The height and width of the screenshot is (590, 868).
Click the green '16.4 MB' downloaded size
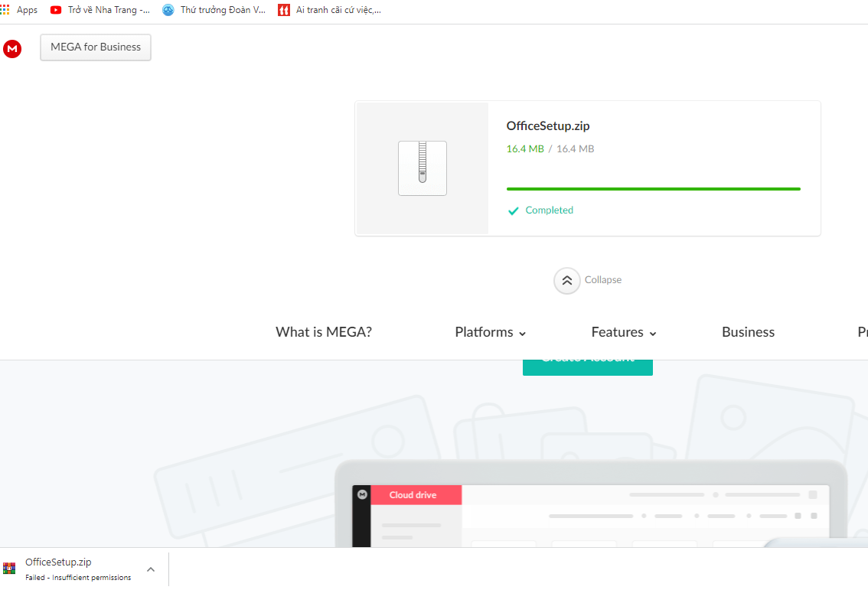[x=525, y=149]
